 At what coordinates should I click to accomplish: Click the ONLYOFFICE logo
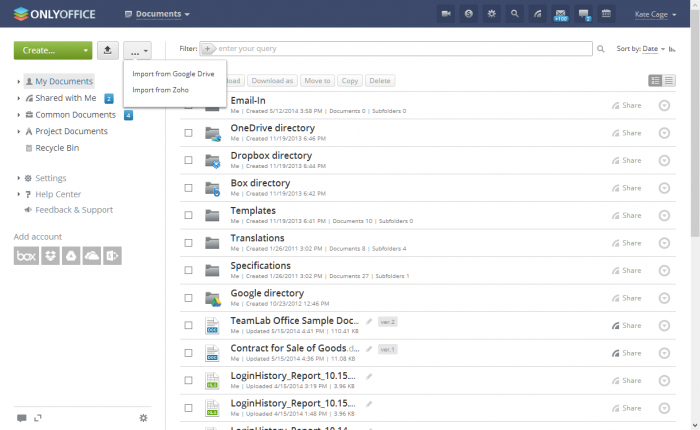54,14
